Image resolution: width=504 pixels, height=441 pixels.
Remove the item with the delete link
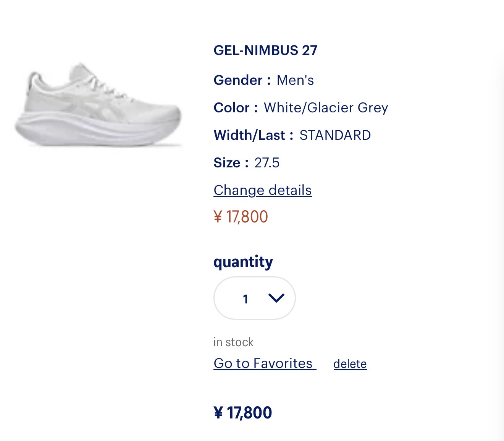click(350, 364)
